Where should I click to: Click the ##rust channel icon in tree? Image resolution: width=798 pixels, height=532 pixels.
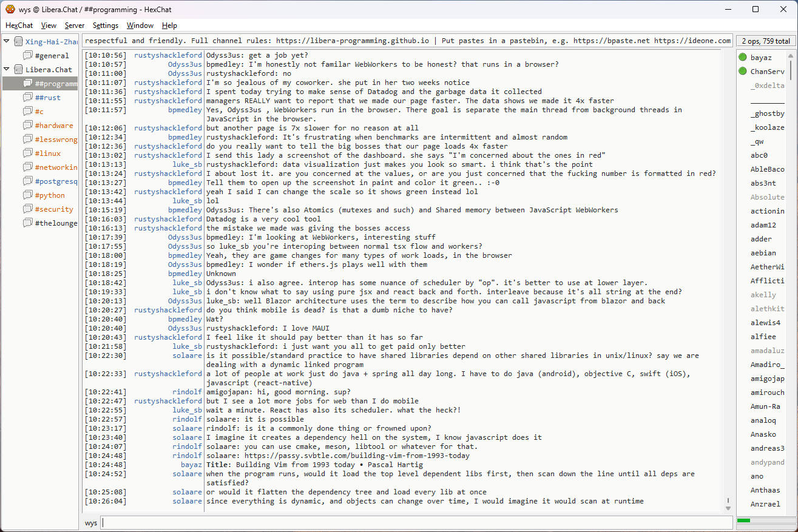pyautogui.click(x=28, y=98)
